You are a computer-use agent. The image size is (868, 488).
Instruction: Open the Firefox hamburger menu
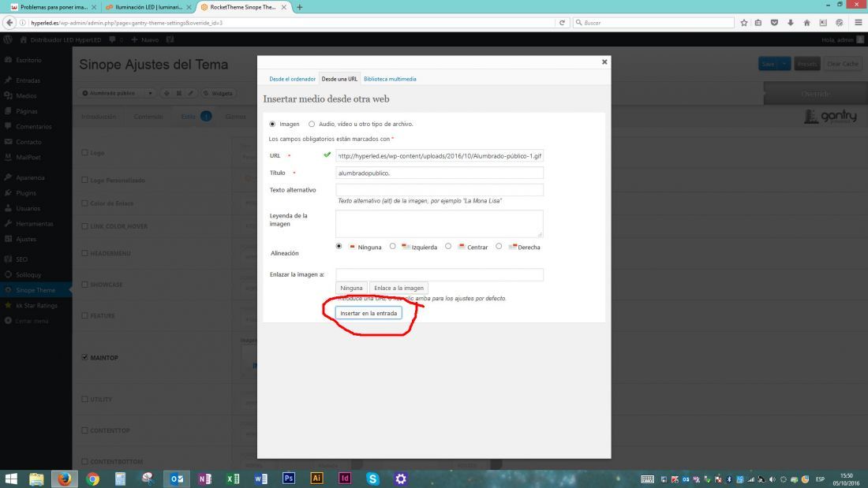click(858, 23)
